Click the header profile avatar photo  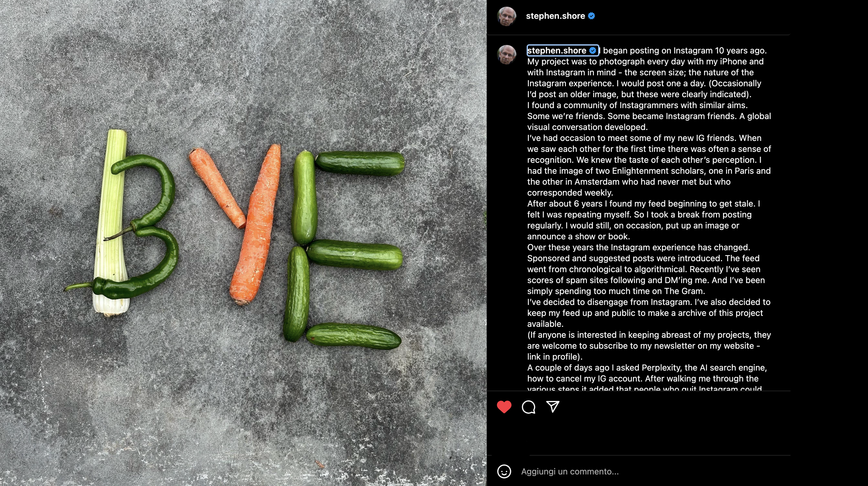(506, 16)
